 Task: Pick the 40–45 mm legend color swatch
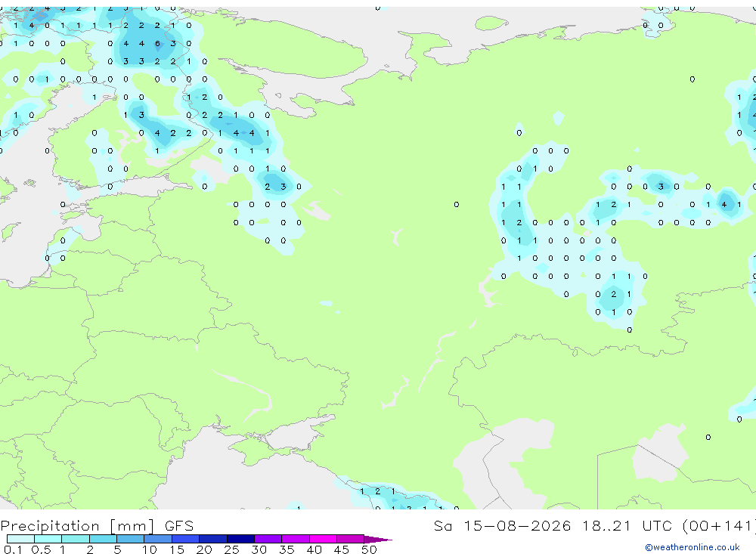(x=323, y=539)
